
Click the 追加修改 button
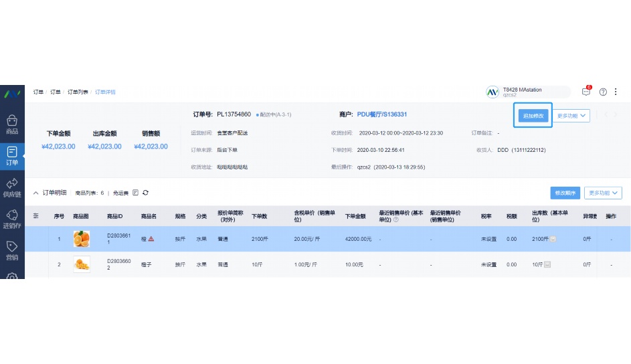coord(533,116)
